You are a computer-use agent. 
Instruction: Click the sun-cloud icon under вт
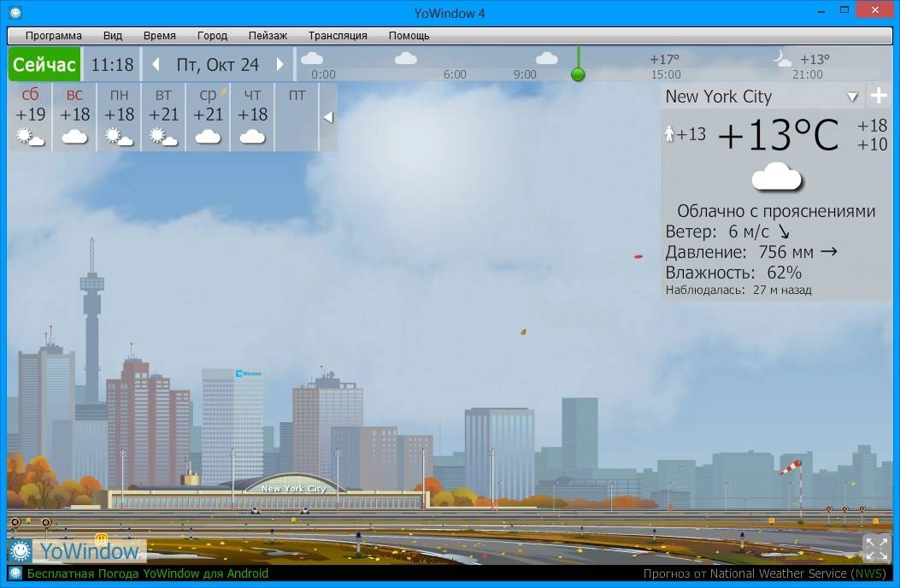click(163, 138)
